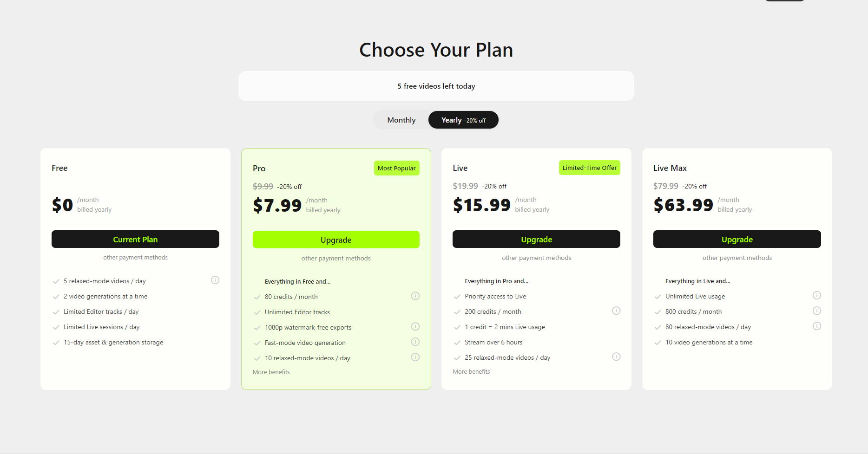
Task: Click the Current Plan button
Action: tap(135, 239)
